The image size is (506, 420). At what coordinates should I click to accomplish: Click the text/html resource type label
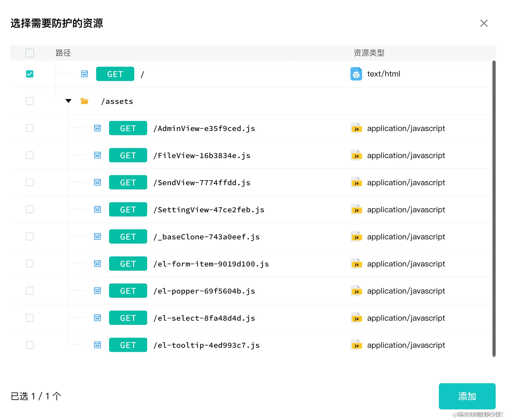(384, 74)
